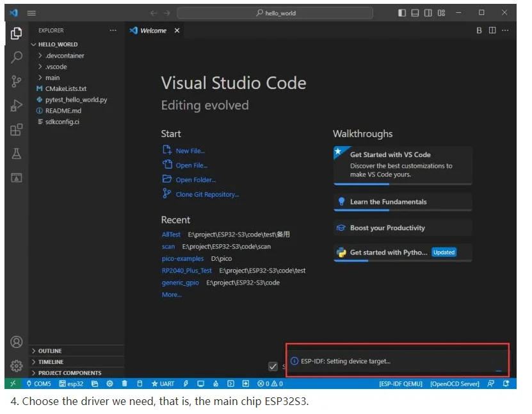
Task: Open SDK configuration gear in status bar
Action: [109, 384]
